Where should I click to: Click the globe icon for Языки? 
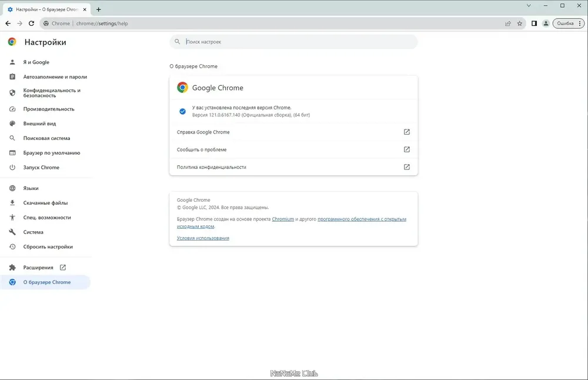coord(12,188)
